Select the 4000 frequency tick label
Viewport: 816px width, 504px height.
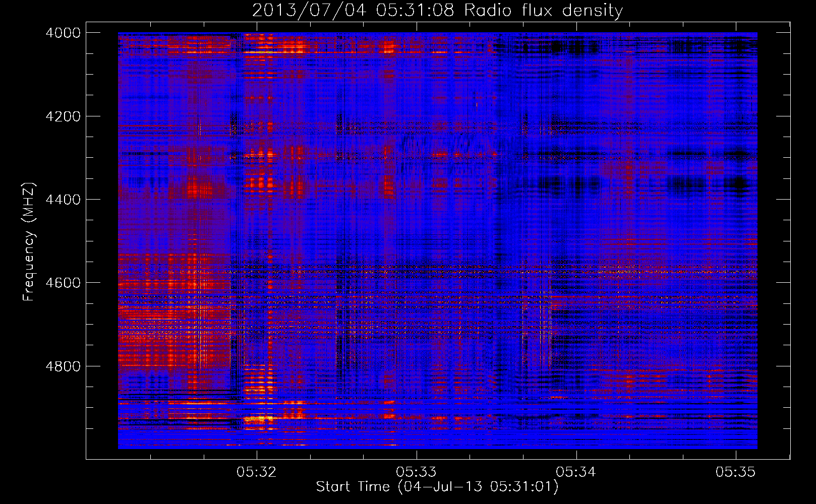[x=63, y=33]
